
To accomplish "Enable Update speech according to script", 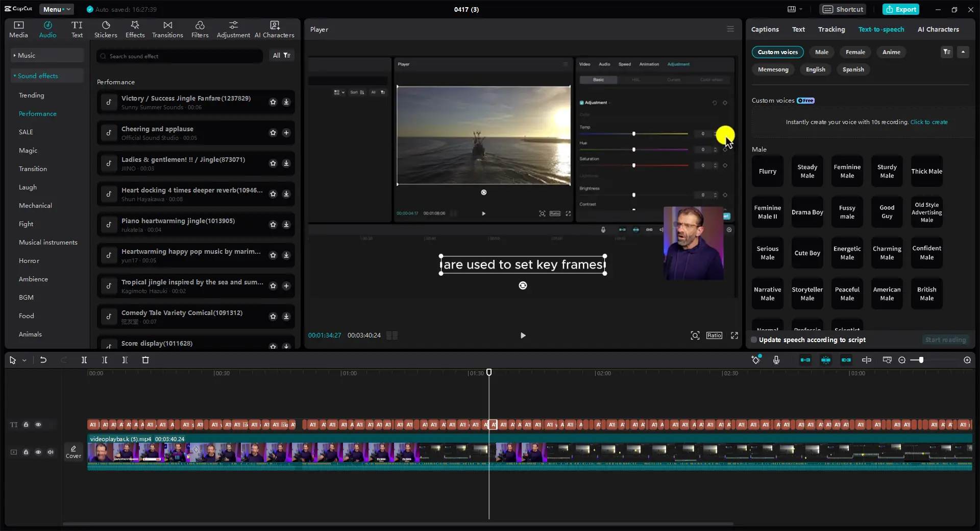I will 754,340.
